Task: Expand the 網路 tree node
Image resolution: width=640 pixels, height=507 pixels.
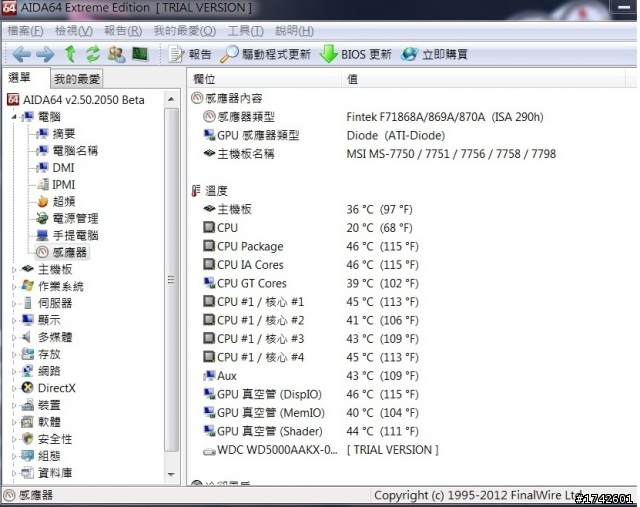Action: pos(14,371)
